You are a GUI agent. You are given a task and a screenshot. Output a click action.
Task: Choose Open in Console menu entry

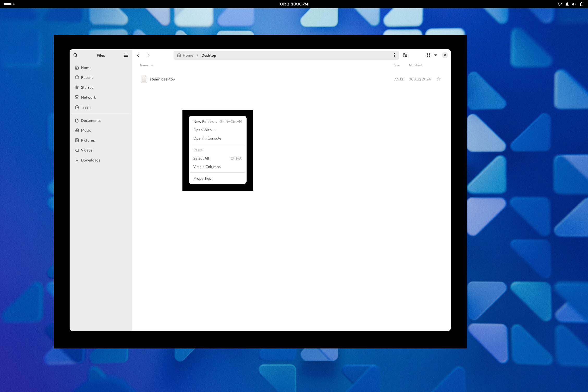click(218, 138)
